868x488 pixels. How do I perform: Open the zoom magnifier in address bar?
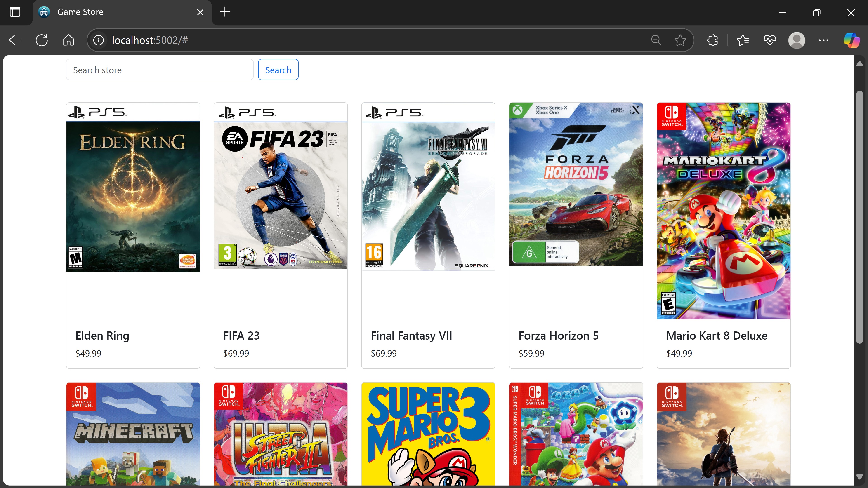point(656,40)
